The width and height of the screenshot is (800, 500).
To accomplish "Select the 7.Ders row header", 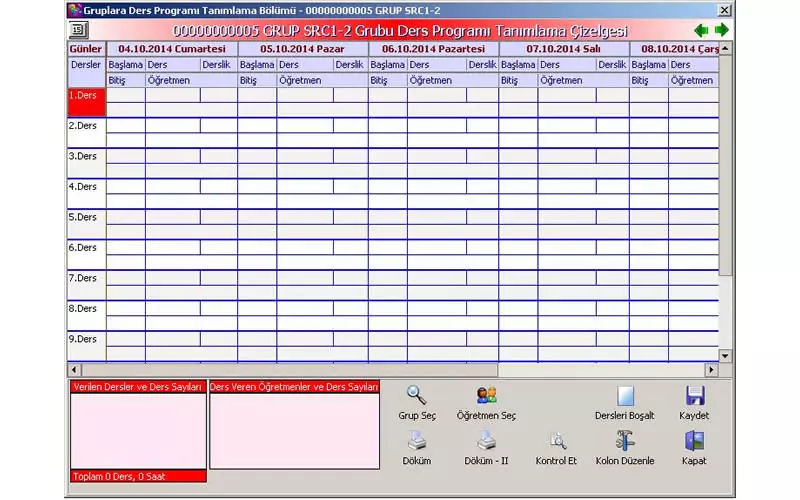I will [86, 285].
